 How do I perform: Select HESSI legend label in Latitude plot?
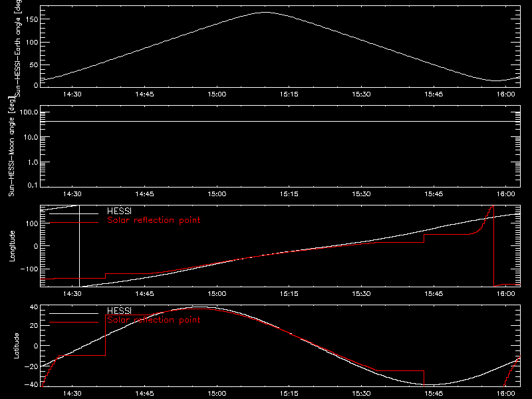[119, 311]
